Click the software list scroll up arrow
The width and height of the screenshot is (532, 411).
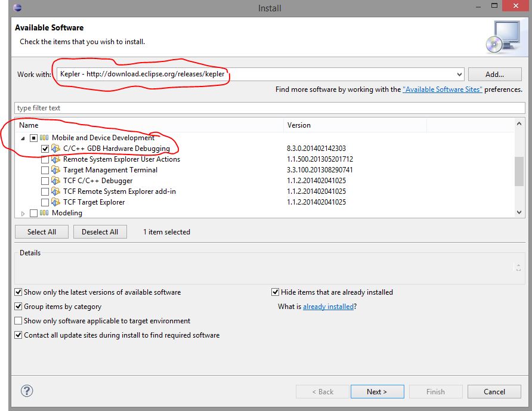(519, 123)
